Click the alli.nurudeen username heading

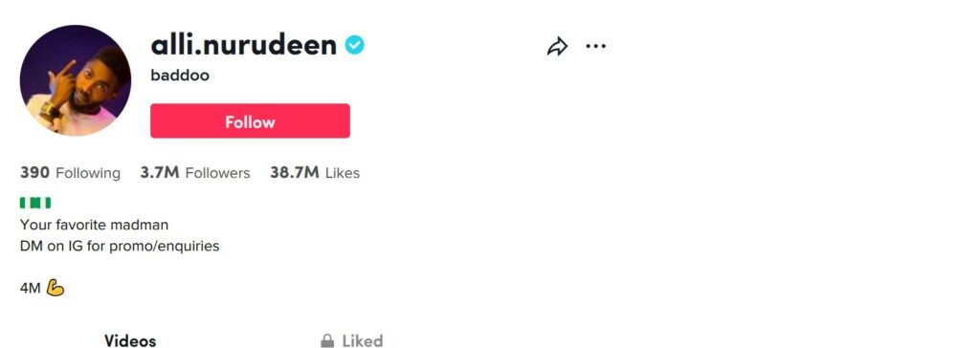[244, 44]
